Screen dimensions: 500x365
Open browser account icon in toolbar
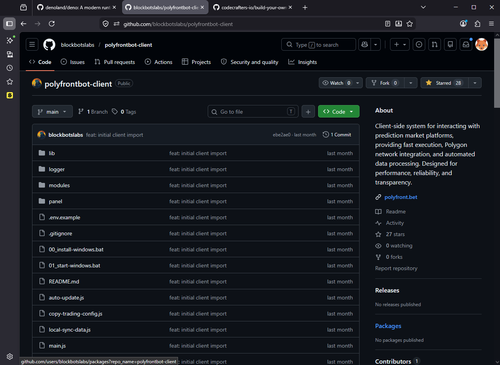[463, 24]
